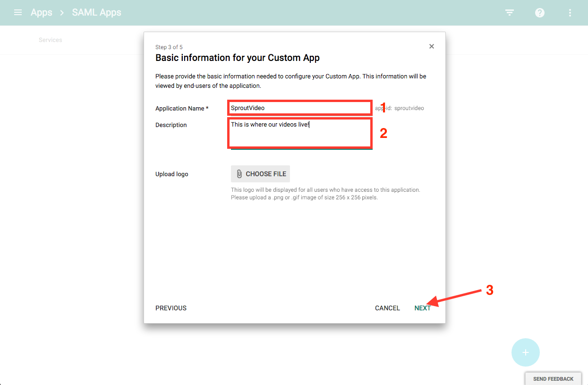Click the dialog title heading
The image size is (588, 385).
238,58
